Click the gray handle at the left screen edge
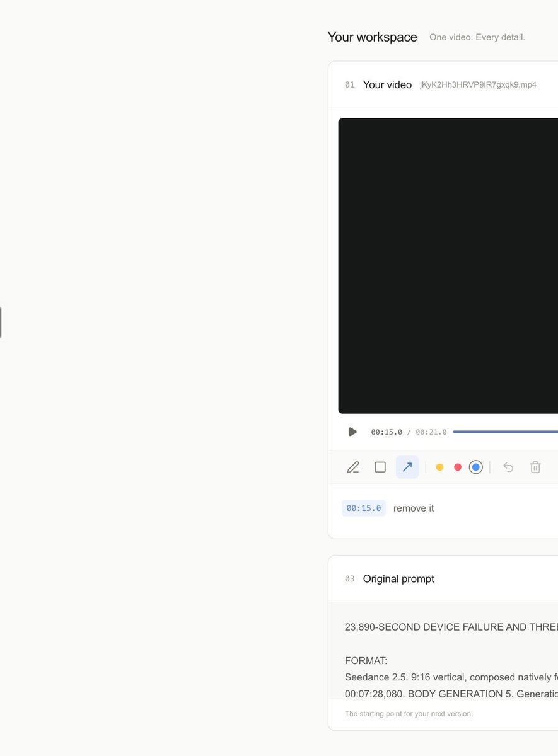Image resolution: width=558 pixels, height=756 pixels. tap(1, 323)
